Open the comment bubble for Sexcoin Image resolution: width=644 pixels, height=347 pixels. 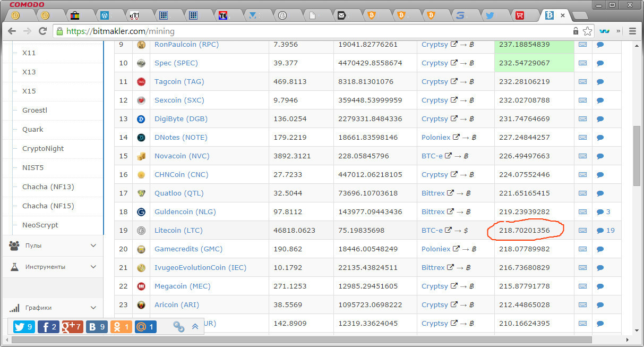[600, 100]
